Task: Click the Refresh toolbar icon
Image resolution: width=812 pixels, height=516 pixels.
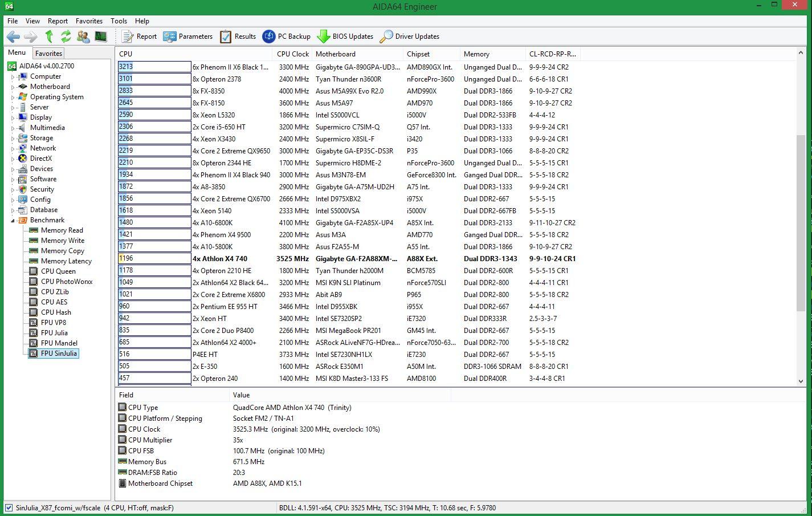Action: [x=66, y=36]
